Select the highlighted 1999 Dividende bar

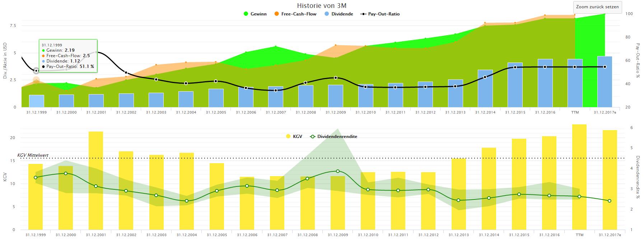[36, 101]
